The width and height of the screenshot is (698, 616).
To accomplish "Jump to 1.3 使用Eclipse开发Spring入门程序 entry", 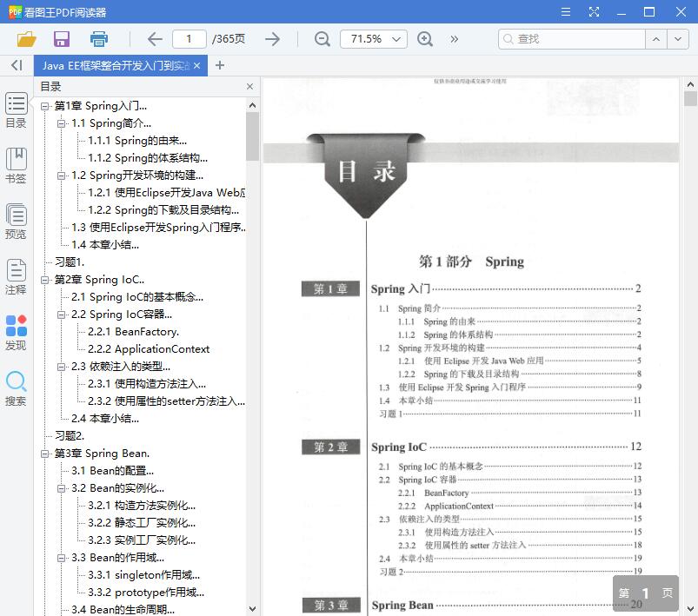I will pyautogui.click(x=158, y=228).
